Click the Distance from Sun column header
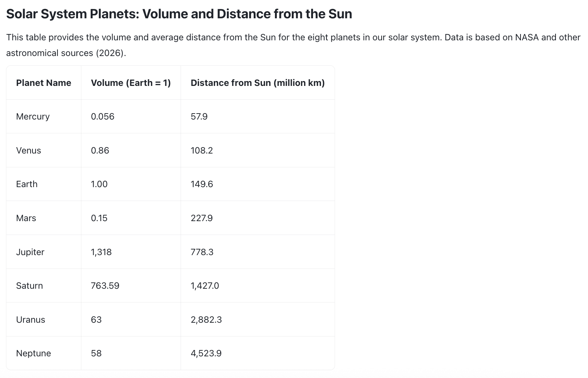This screenshot has width=588, height=378. [257, 83]
